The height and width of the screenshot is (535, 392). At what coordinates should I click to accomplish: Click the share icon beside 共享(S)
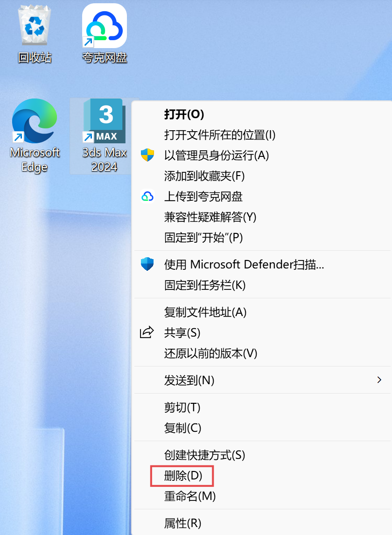147,332
